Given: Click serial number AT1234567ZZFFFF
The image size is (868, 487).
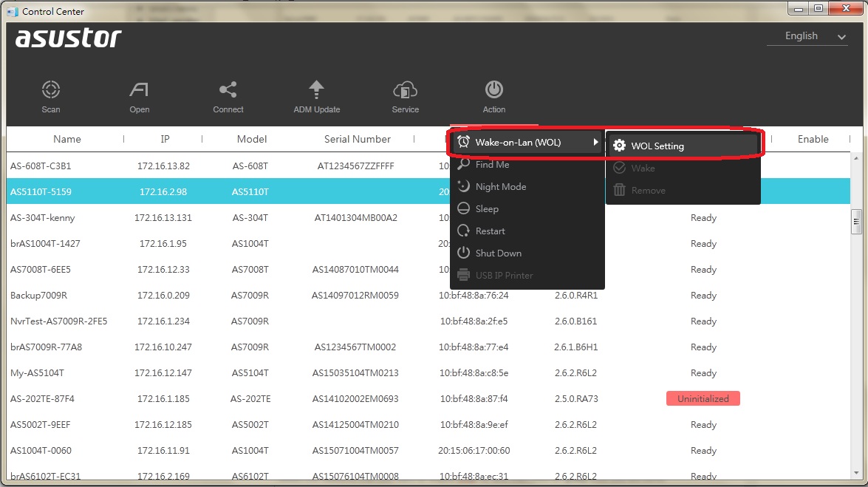Looking at the screenshot, I should click(355, 166).
